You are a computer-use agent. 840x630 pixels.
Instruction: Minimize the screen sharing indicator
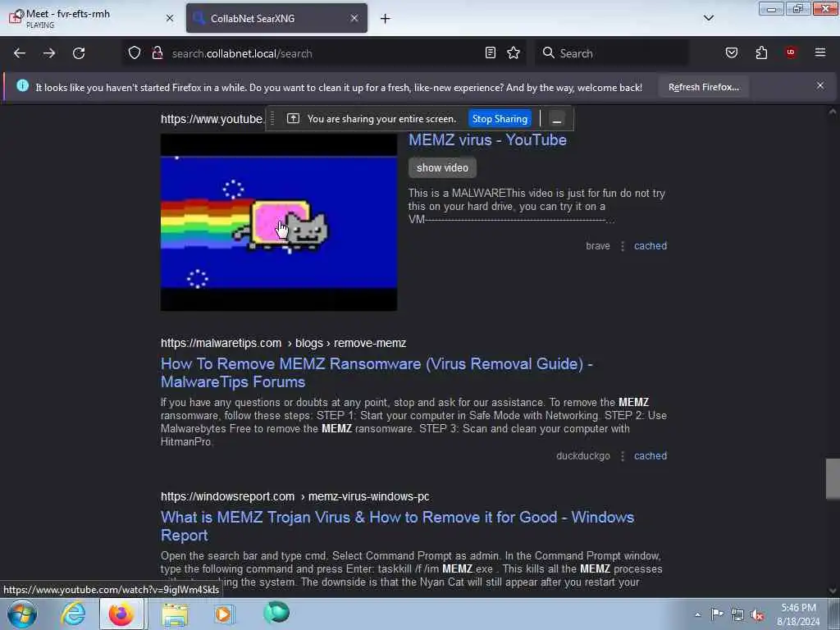coord(557,119)
